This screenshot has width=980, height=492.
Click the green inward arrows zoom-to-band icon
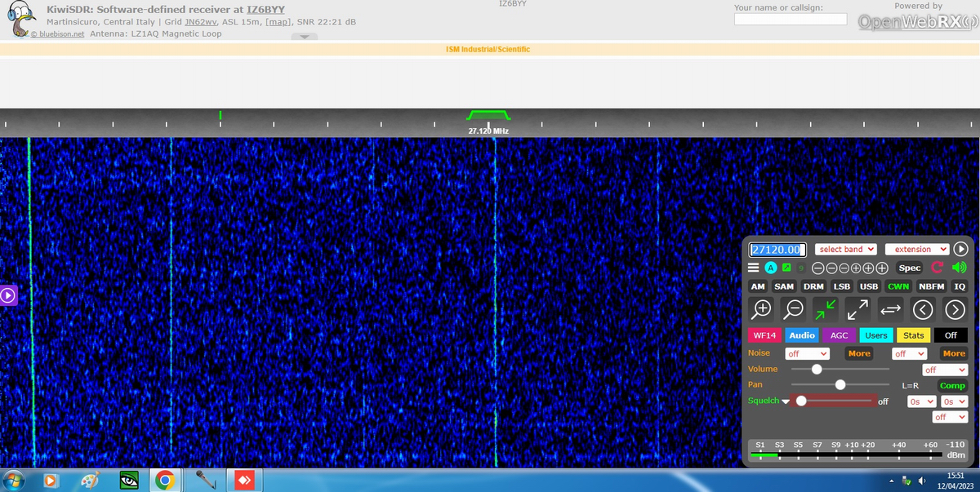pos(825,309)
